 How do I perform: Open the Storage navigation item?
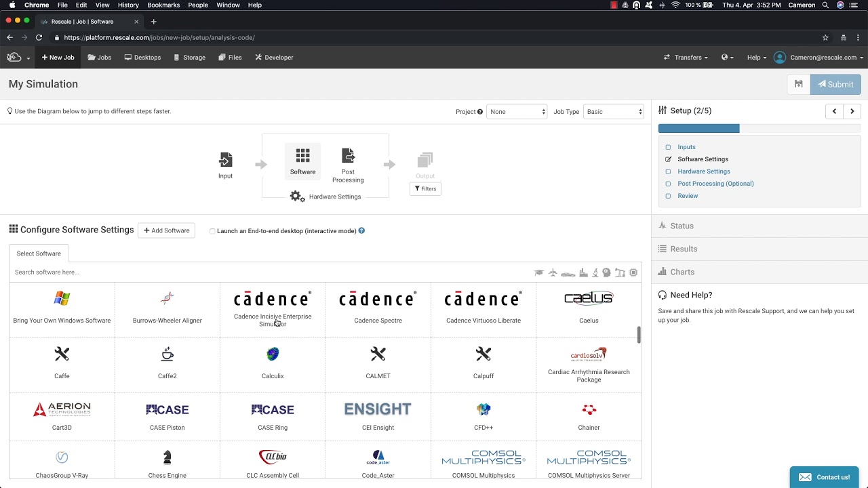click(189, 58)
